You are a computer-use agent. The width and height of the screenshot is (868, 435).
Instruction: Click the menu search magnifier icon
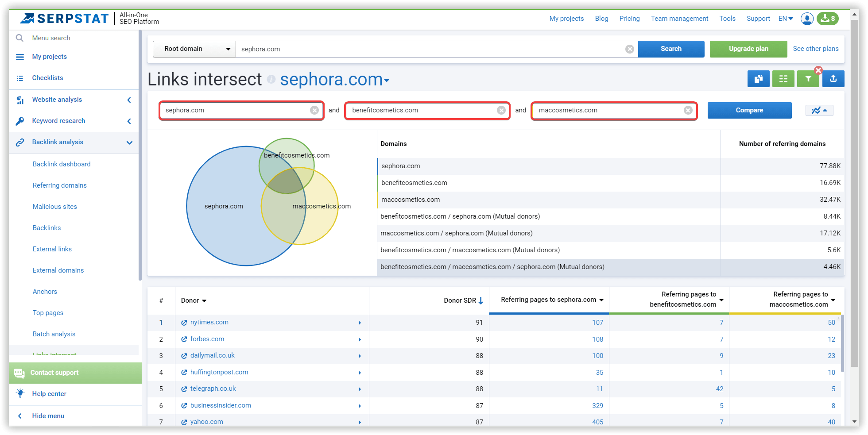tap(19, 38)
